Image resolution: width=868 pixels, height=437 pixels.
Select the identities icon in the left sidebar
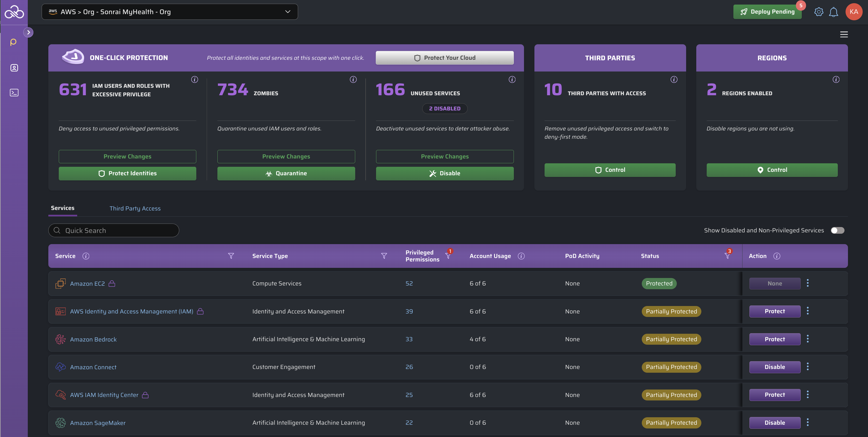14,68
